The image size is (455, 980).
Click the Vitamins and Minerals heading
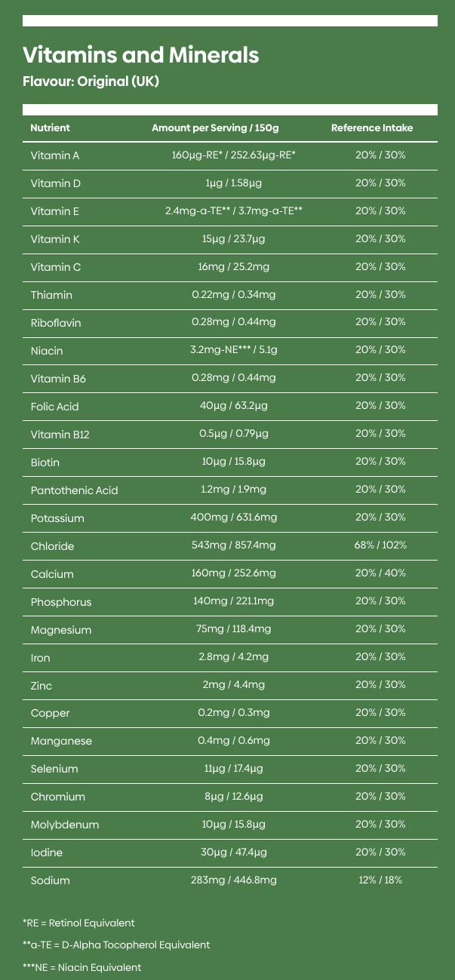pyautogui.click(x=141, y=54)
